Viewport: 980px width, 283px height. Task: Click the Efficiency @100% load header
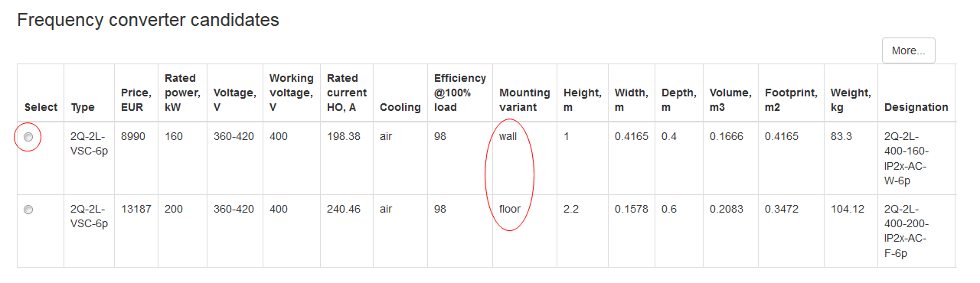460,93
